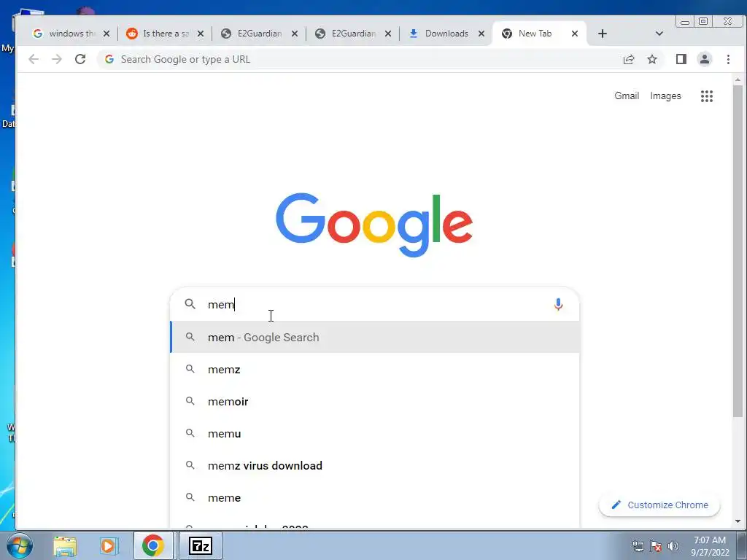Select the 'mem - Google Search' suggestion
747x560 pixels.
pyautogui.click(x=375, y=337)
